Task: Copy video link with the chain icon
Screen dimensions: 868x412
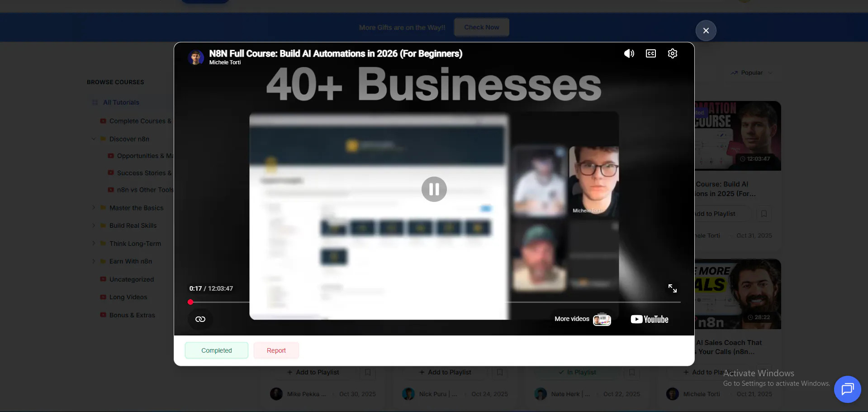Action: click(x=200, y=319)
